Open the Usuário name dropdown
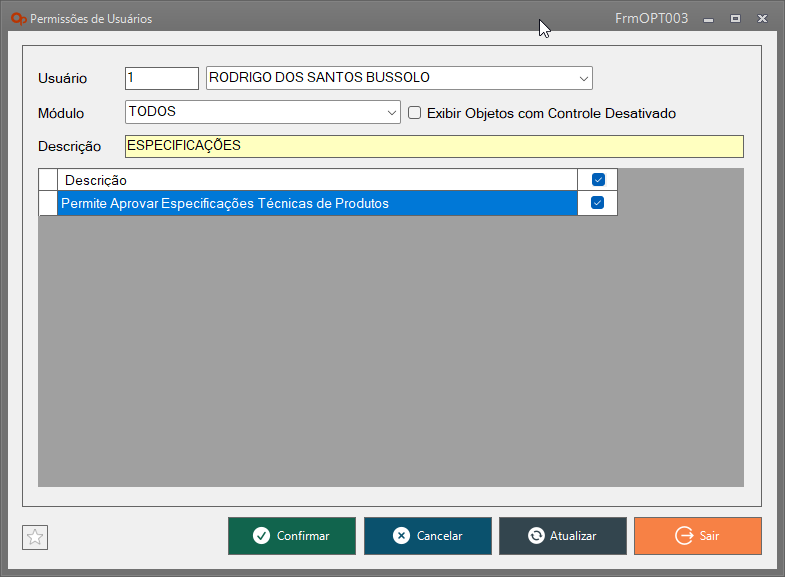 point(583,78)
